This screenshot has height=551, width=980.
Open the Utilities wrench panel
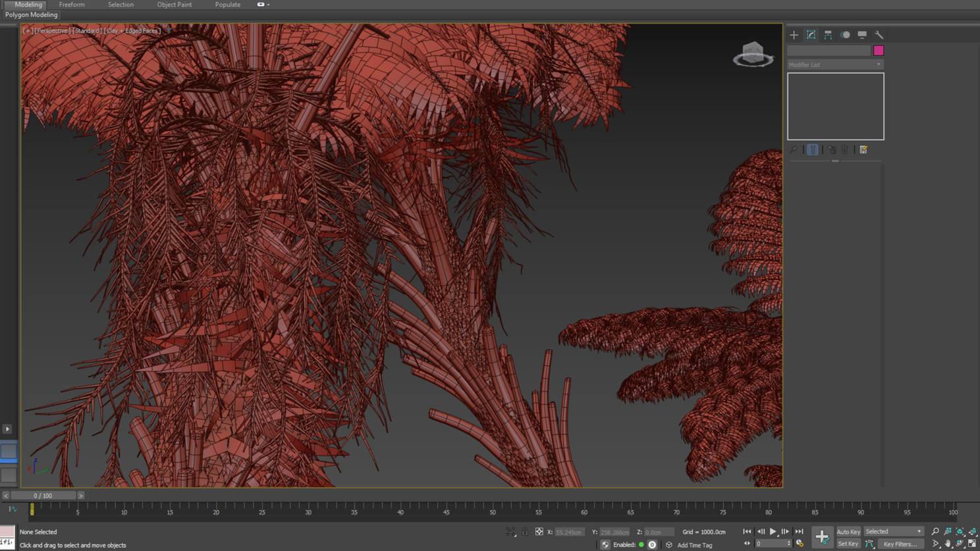coord(879,35)
